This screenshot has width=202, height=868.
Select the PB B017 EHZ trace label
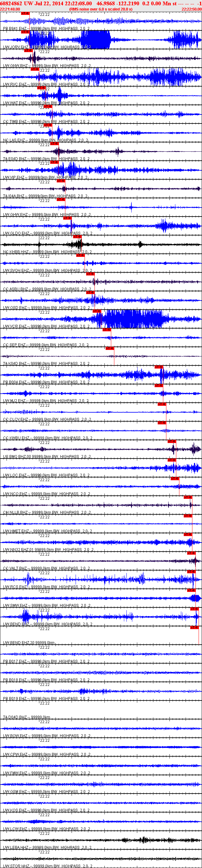click(46, 661)
